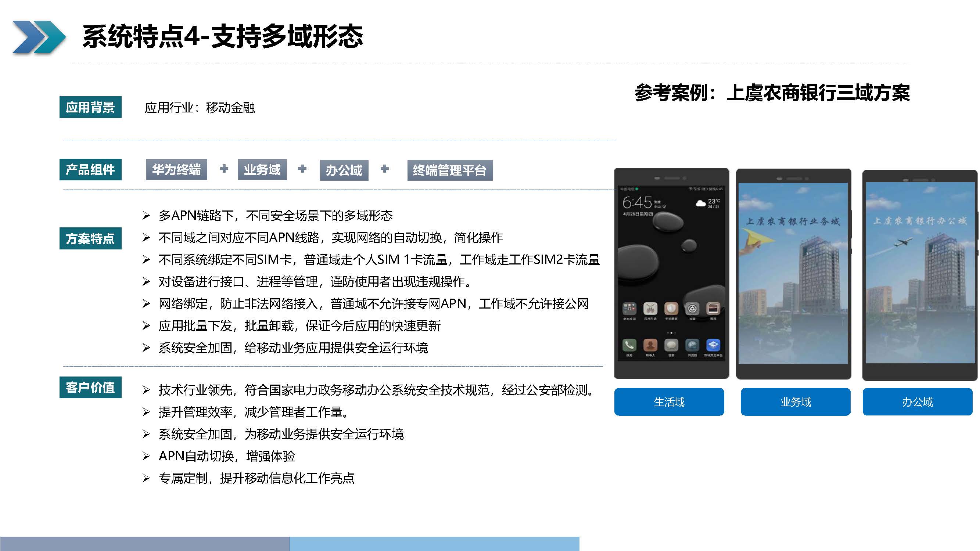Select the 终端管理平台 component label
The image size is (980, 551).
click(x=450, y=170)
